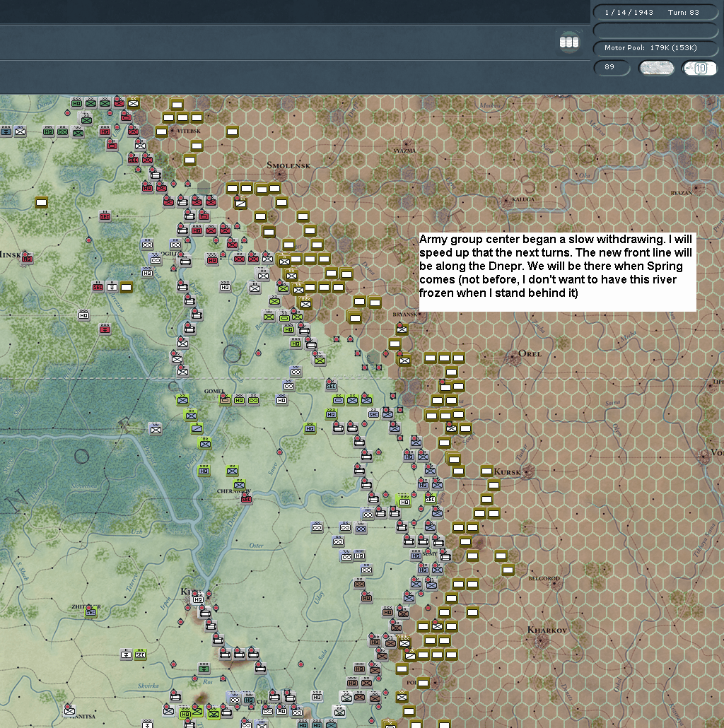Click the Smolensk city label
The image size is (724, 728).
point(288,165)
